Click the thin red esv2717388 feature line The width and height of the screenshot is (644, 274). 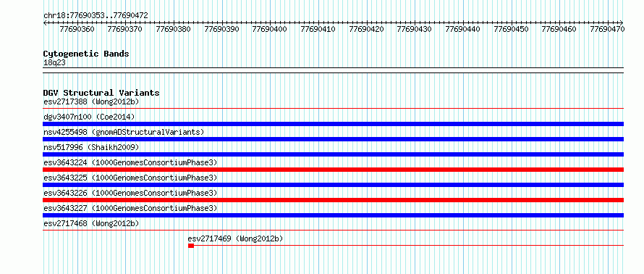pyautogui.click(x=334, y=109)
